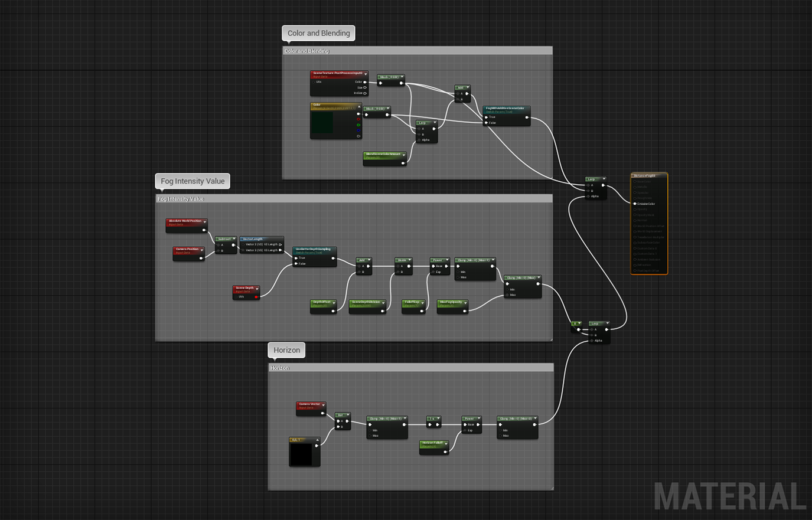Select the Subtract node title

pos(224,239)
